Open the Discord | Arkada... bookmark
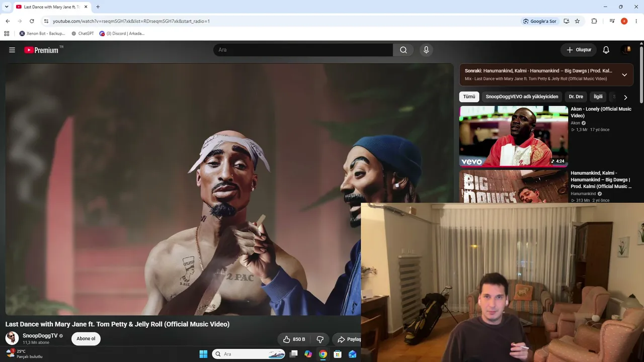This screenshot has height=362, width=644. click(x=122, y=34)
